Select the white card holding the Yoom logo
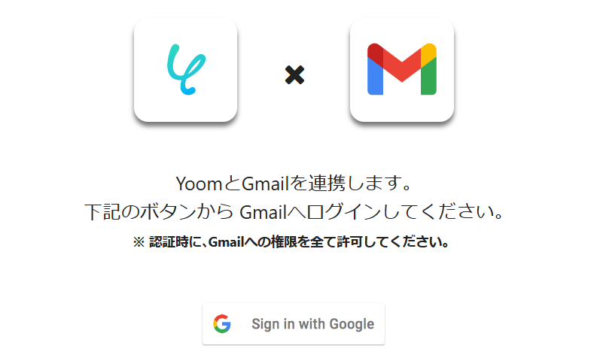 pos(186,70)
